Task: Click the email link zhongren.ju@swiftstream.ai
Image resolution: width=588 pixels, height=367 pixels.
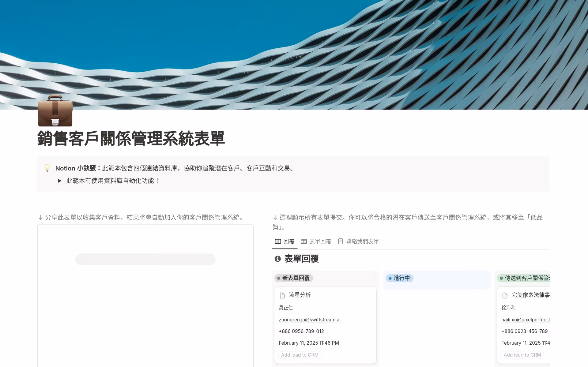Action: pyautogui.click(x=310, y=320)
